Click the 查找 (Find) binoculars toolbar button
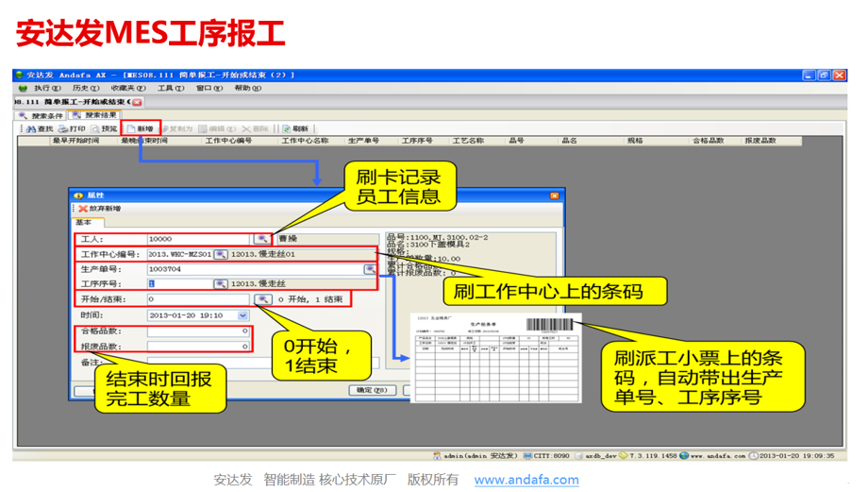The width and height of the screenshot is (868, 492). (40, 128)
